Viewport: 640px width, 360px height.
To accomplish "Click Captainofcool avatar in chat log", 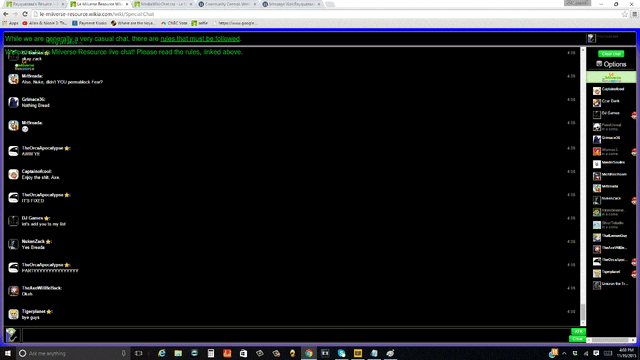I will tap(13, 175).
